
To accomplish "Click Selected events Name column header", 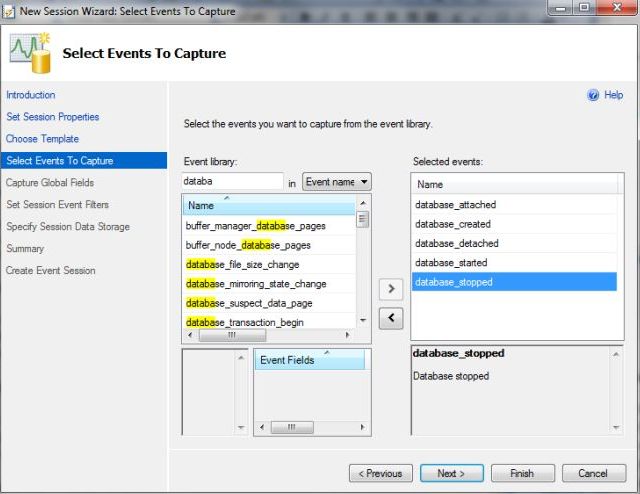I will (515, 185).
